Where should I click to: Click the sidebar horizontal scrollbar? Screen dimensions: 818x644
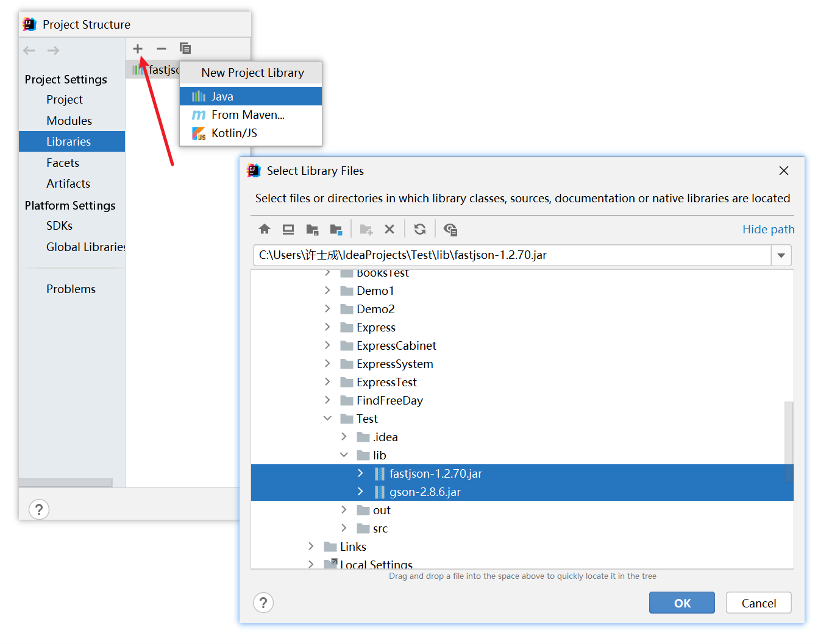(x=66, y=483)
